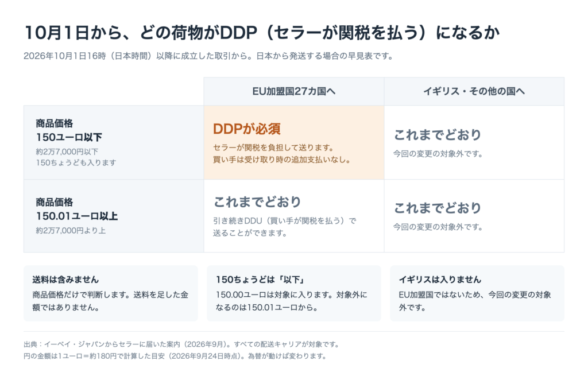Click the orange DDPが必須 heading
588x376 pixels.
[x=247, y=129]
